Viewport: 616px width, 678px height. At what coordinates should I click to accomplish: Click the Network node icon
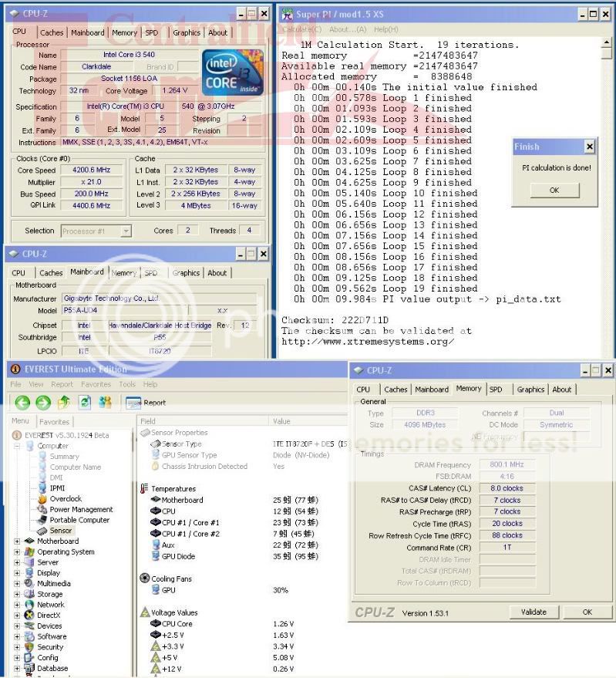tap(29, 605)
